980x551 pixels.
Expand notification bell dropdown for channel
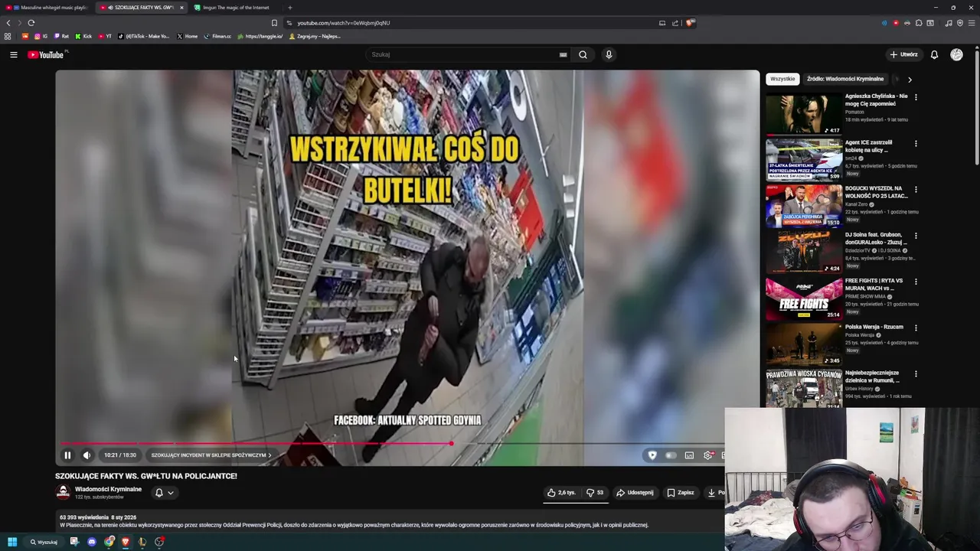(165, 493)
